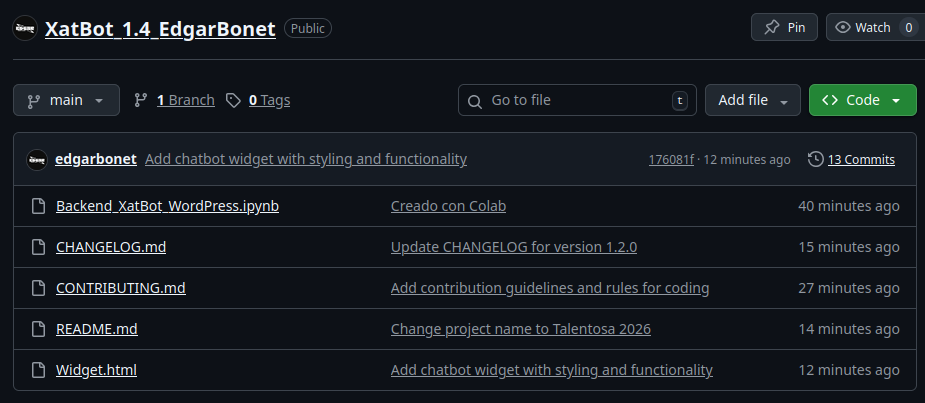
Task: Open the 1 Branch list
Action: pos(185,100)
